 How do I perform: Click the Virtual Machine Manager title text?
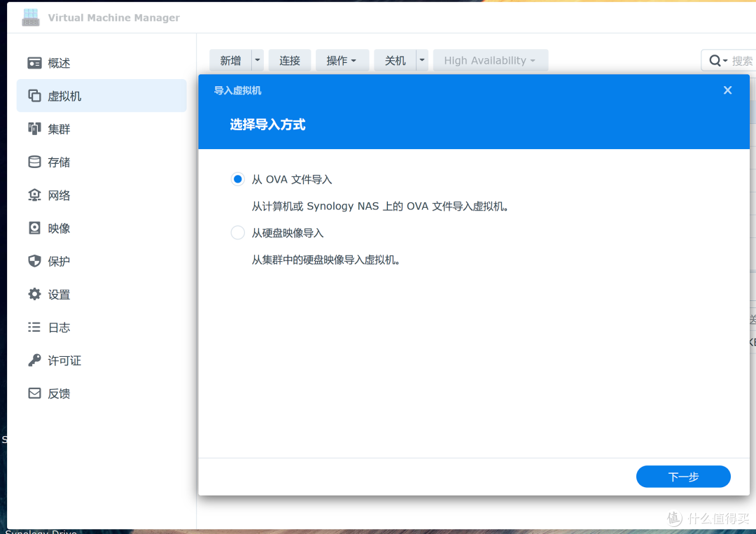pos(114,17)
